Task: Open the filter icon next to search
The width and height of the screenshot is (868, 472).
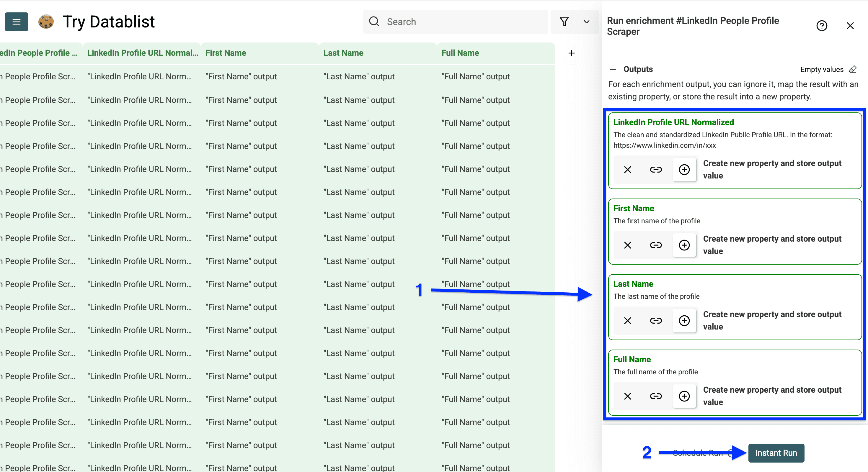Action: tap(564, 22)
